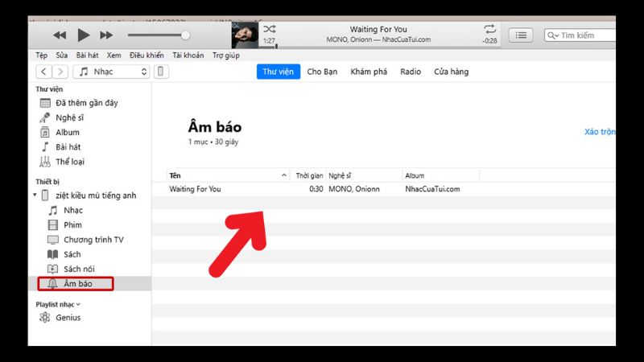The width and height of the screenshot is (644, 362).
Task: Click the NhacCuaTui.com album cell
Action: point(432,189)
